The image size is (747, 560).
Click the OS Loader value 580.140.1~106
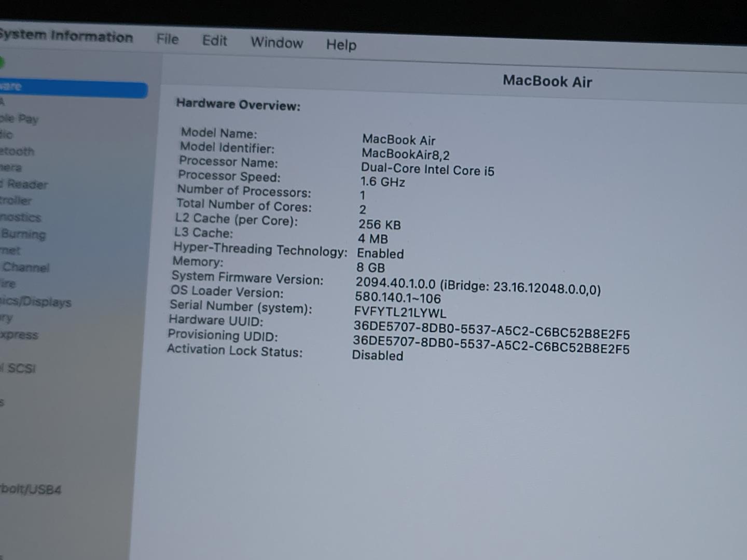point(398,298)
